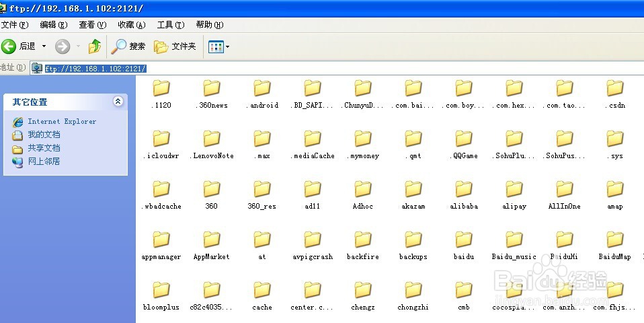Click the backfire folder name label
The width and height of the screenshot is (644, 323).
pos(362,257)
